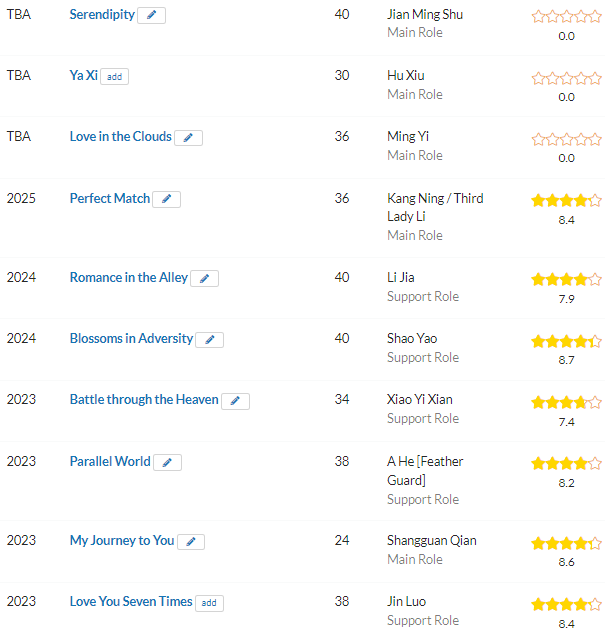Open the Ya Xi title link
Screen dimensions: 605x642
(84, 76)
